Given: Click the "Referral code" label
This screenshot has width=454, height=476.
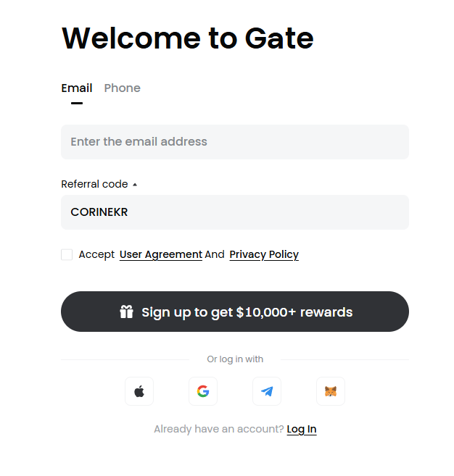Looking at the screenshot, I should 94,184.
